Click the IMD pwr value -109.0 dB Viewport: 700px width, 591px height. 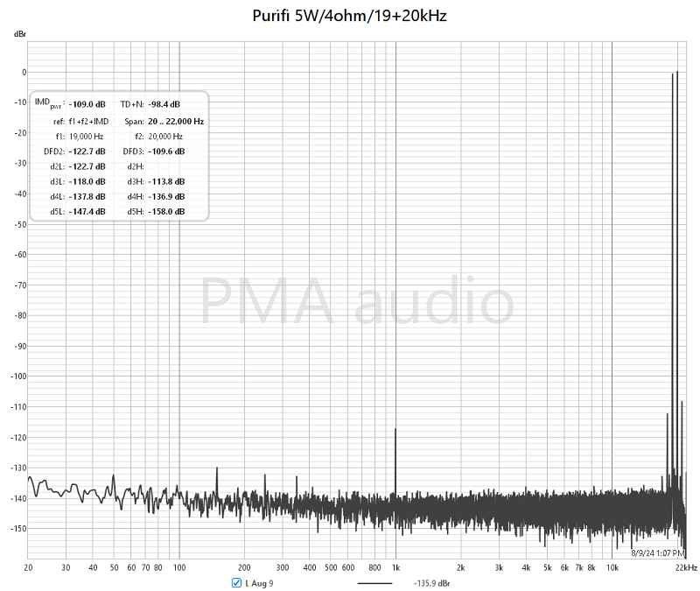click(87, 104)
